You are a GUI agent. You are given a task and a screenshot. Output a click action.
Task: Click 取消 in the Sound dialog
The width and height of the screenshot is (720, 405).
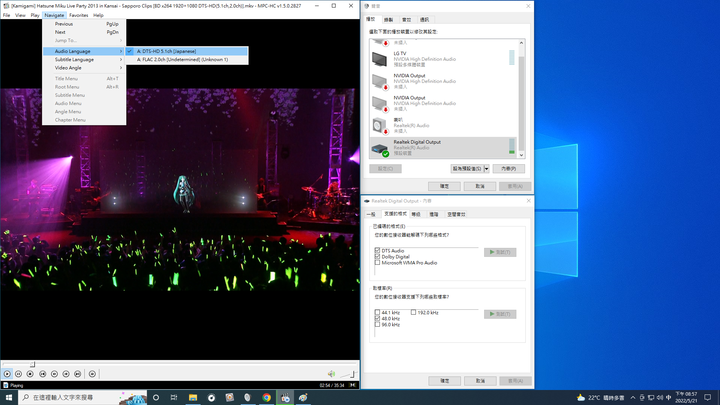point(480,186)
